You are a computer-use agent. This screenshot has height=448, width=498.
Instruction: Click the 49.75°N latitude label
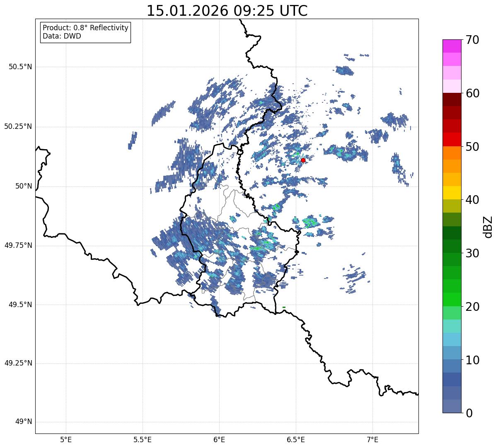(x=18, y=245)
